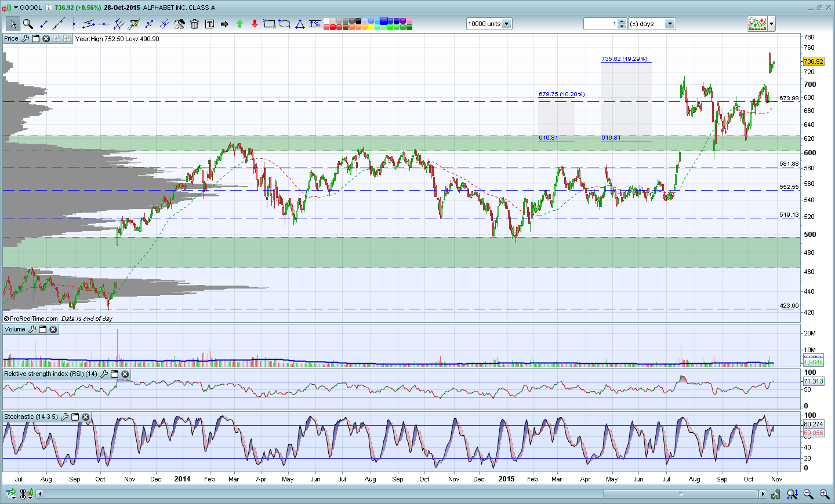Expand the (x) days timeframe dropdown
Viewport: 835px width, 504px height.
[670, 24]
